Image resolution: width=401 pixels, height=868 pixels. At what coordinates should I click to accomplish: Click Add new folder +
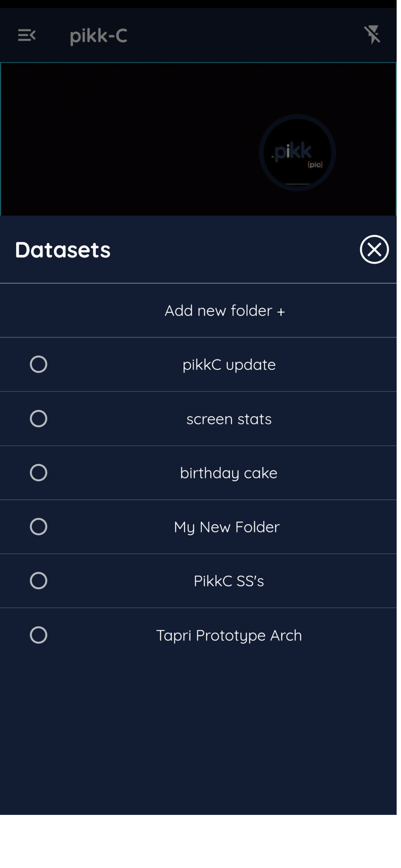(x=227, y=314)
